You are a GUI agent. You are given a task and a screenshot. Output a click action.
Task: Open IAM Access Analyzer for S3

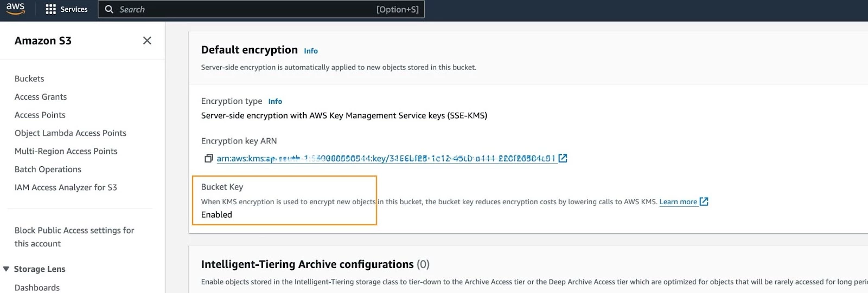tap(66, 187)
